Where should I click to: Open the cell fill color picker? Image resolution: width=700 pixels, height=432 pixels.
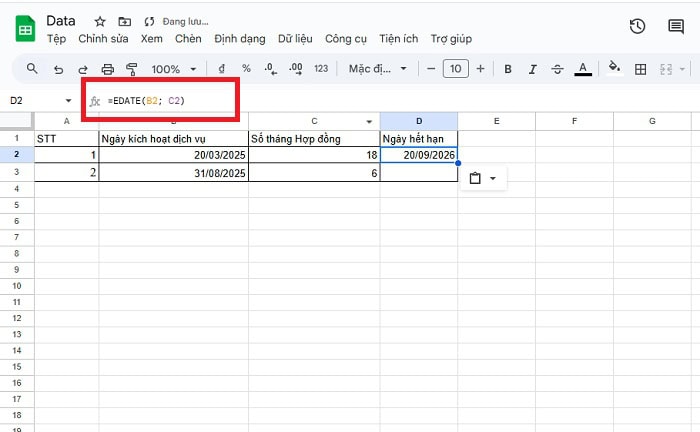coord(614,69)
